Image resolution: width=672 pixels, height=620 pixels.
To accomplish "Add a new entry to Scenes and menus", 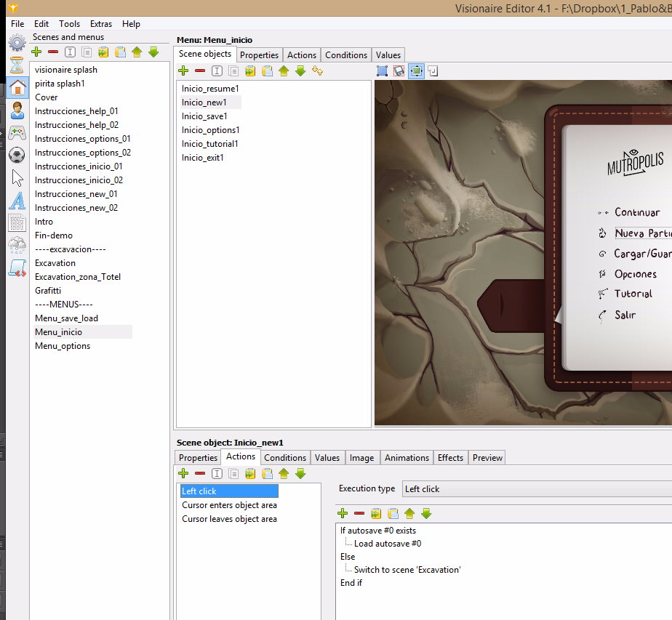I will pos(36,52).
